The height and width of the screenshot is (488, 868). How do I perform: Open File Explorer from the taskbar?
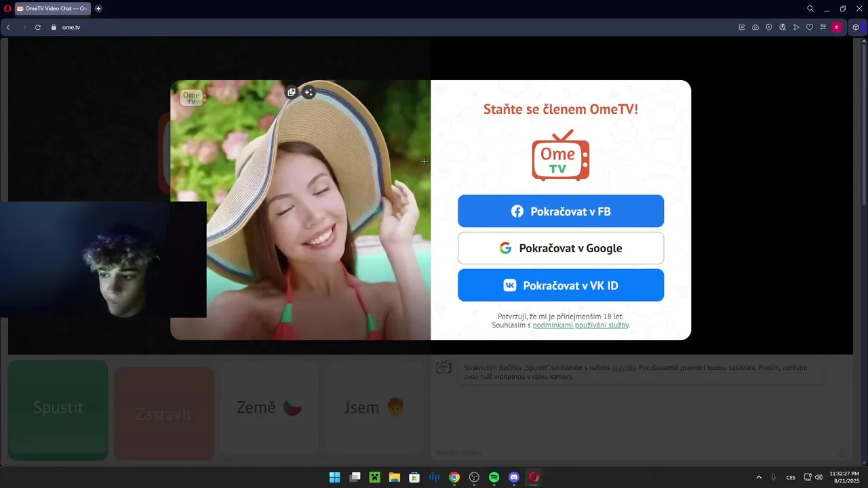coord(395,477)
